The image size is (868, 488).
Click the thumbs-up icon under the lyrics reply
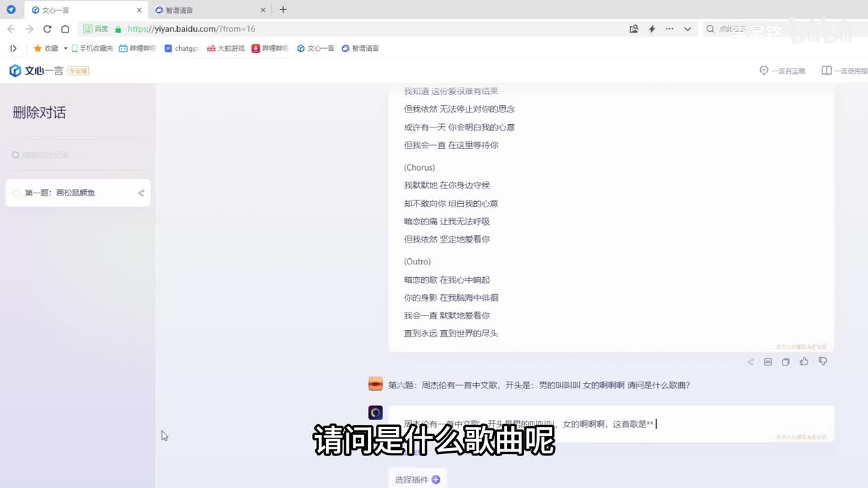[804, 362]
